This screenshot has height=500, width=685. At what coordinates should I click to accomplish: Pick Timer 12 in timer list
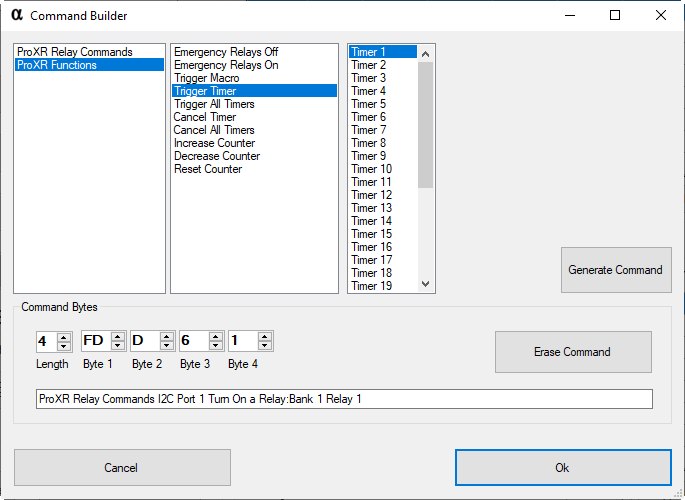pyautogui.click(x=383, y=195)
